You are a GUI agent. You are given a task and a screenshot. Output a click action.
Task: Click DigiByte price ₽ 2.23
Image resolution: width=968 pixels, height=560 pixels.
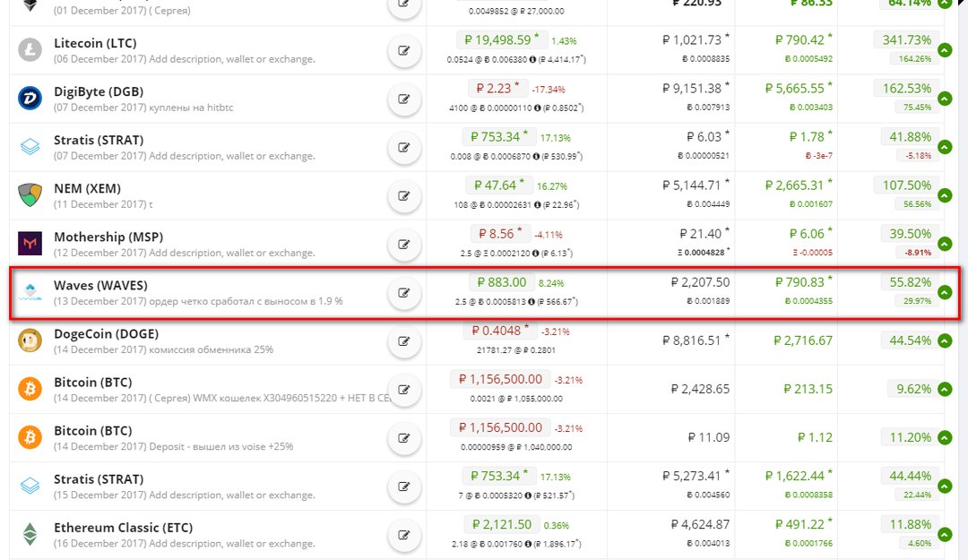[x=497, y=89]
